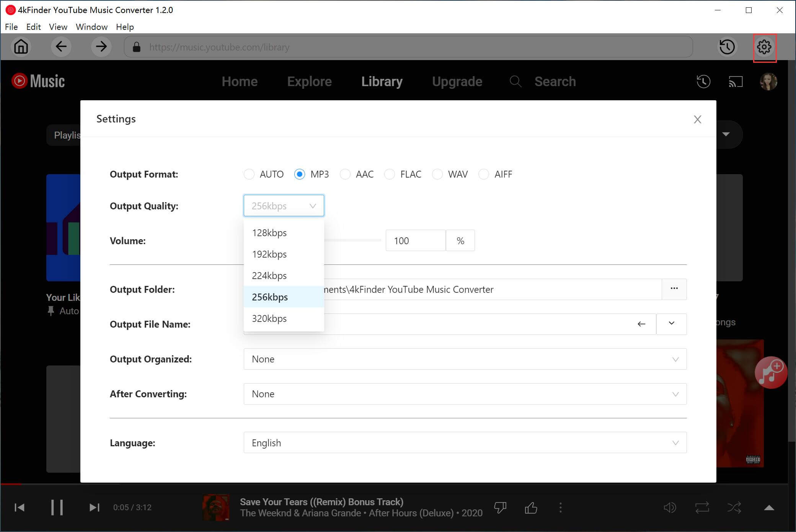Viewport: 796px width, 532px height.
Task: Select FLAC output format radio button
Action: [x=390, y=174]
